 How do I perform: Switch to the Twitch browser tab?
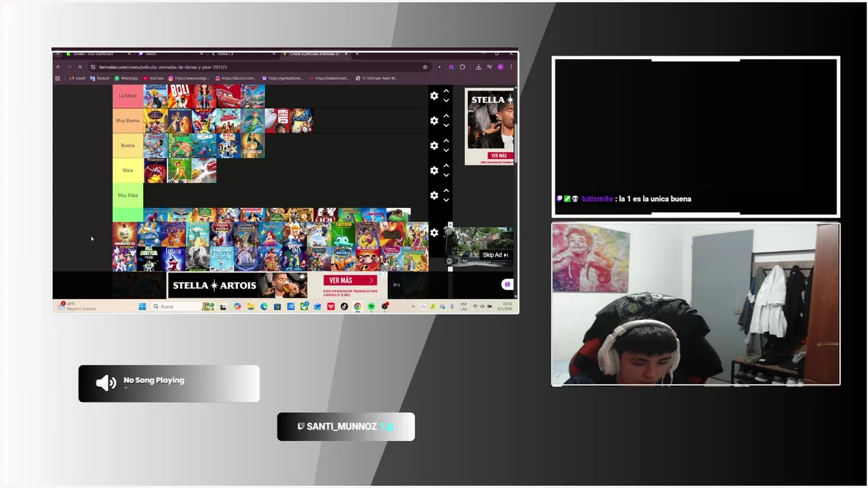[170, 54]
